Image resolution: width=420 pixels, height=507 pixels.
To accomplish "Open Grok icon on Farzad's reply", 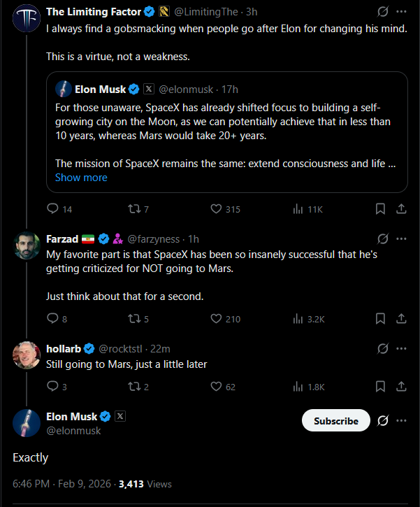I will (x=382, y=238).
